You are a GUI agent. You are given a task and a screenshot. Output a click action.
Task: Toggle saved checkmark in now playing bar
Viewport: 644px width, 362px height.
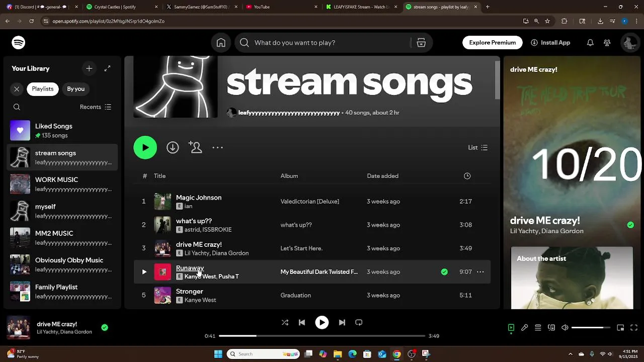105,327
